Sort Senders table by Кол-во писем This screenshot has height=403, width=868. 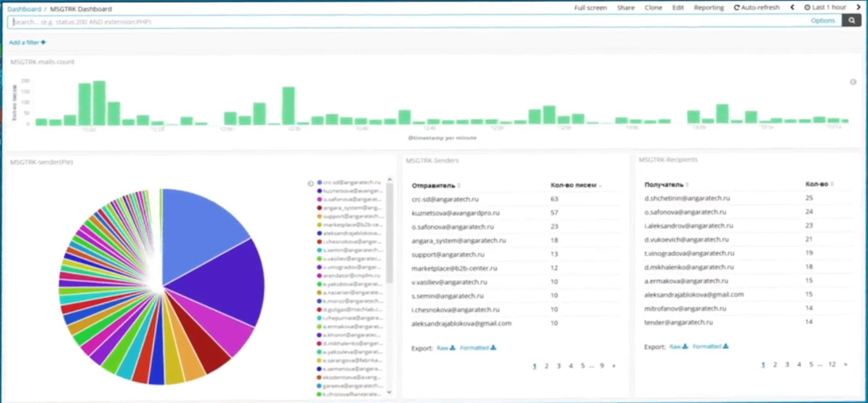576,185
